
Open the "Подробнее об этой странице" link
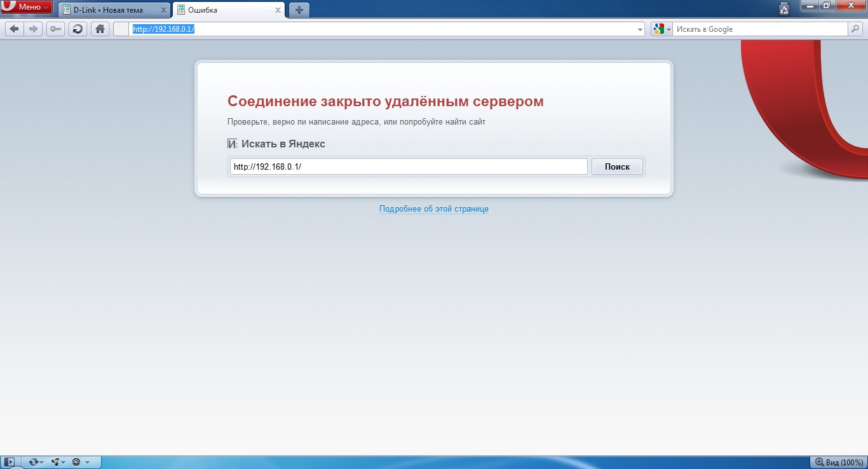click(433, 208)
